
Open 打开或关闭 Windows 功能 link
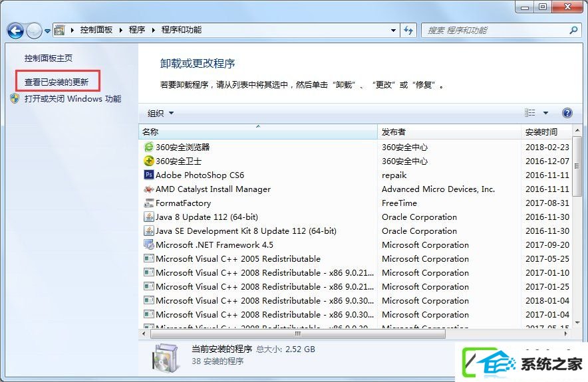coord(73,99)
